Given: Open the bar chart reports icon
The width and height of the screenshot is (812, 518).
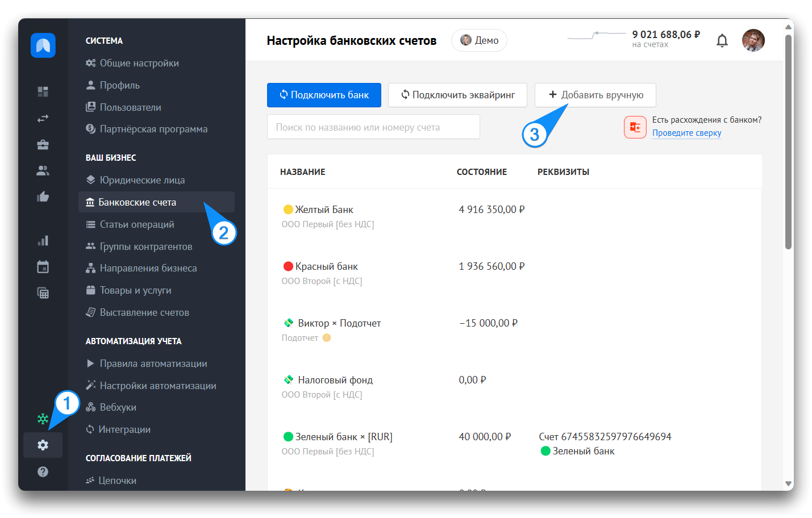Looking at the screenshot, I should coord(43,241).
